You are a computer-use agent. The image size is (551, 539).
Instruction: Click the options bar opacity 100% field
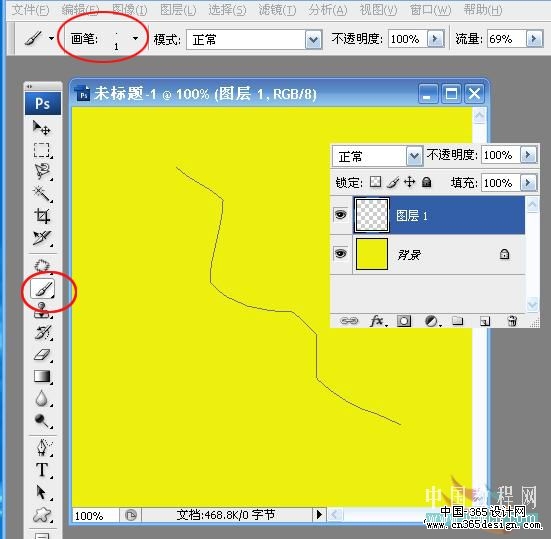tap(408, 39)
